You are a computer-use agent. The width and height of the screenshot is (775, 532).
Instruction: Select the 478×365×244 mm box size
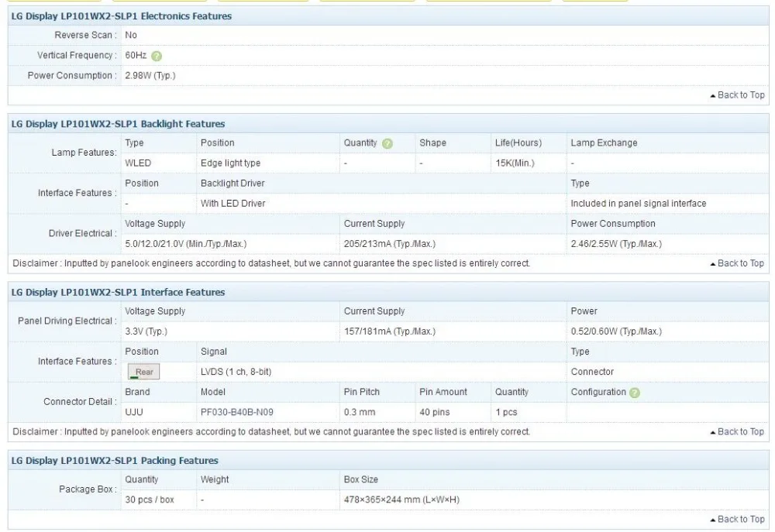pos(401,500)
